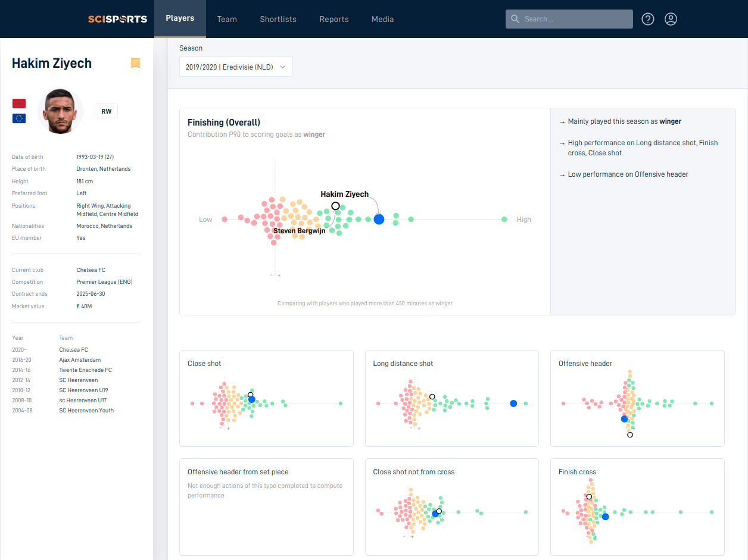Click the Offensive header card title
This screenshot has width=748, height=560.
[x=585, y=364]
